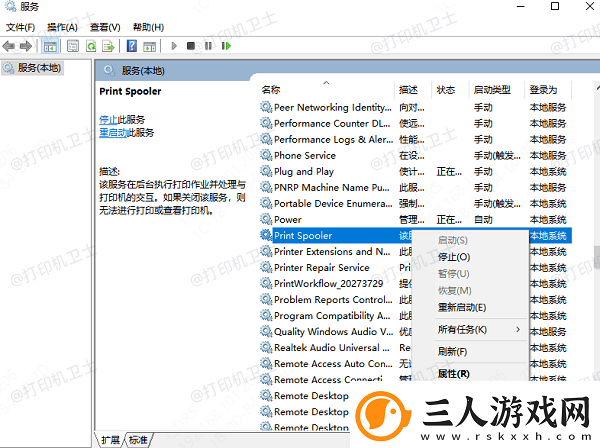Click the 重启动 link for this service
600x448 pixels.
(113, 132)
